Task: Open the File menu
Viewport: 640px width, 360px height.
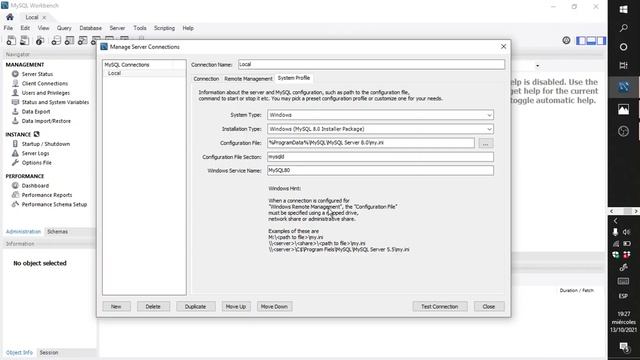Action: tap(8, 28)
